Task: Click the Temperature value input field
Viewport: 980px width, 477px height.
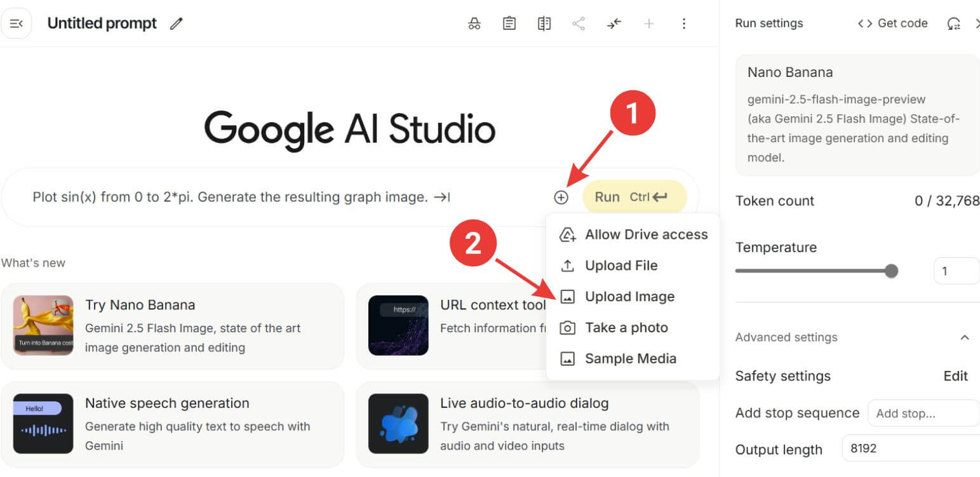Action: pyautogui.click(x=957, y=271)
